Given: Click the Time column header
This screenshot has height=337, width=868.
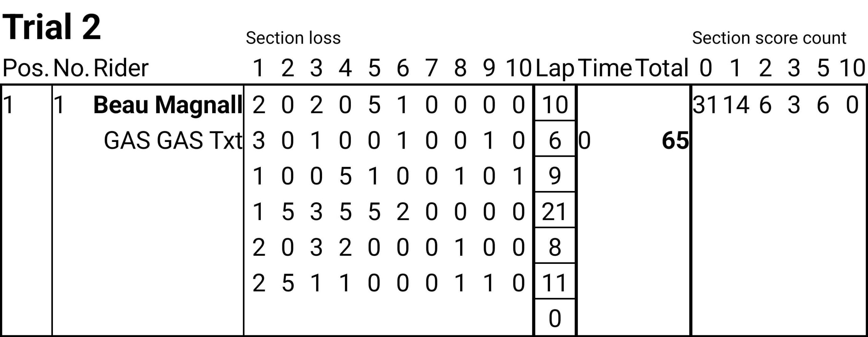Looking at the screenshot, I should (x=605, y=68).
